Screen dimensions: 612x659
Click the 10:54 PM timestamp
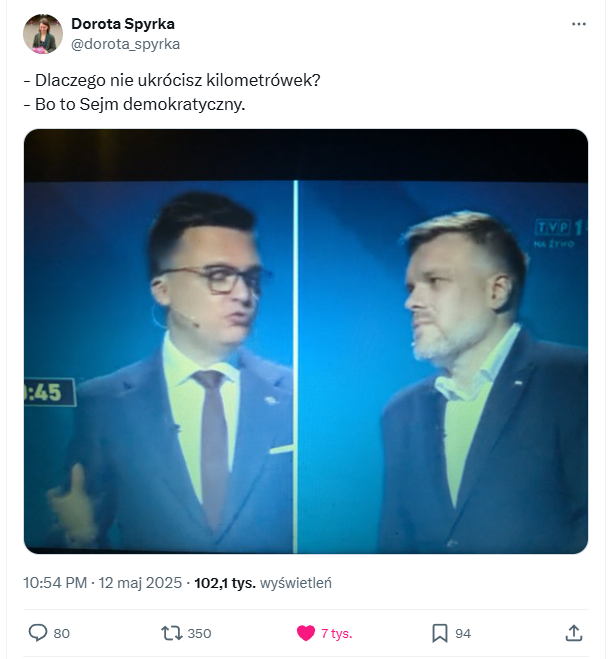pyautogui.click(x=55, y=582)
